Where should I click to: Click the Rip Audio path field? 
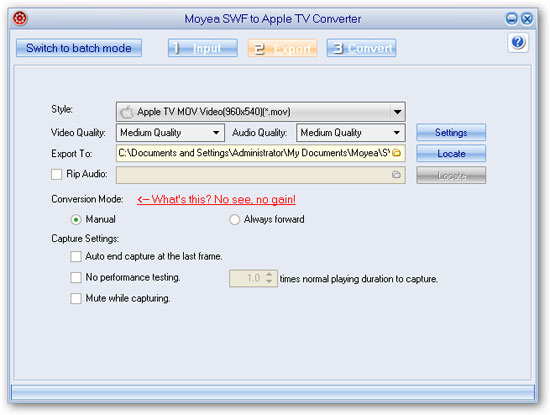click(x=261, y=175)
